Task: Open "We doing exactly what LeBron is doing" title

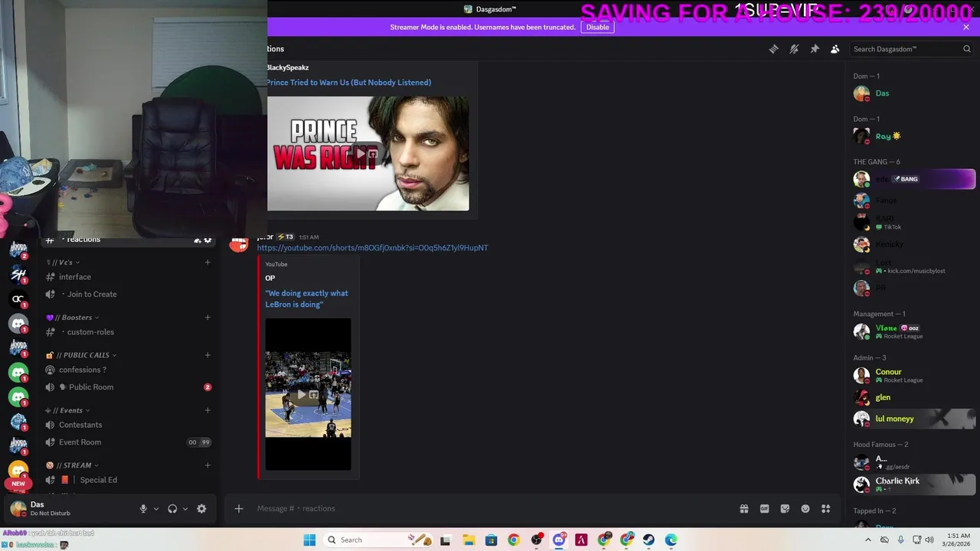Action: pyautogui.click(x=307, y=298)
